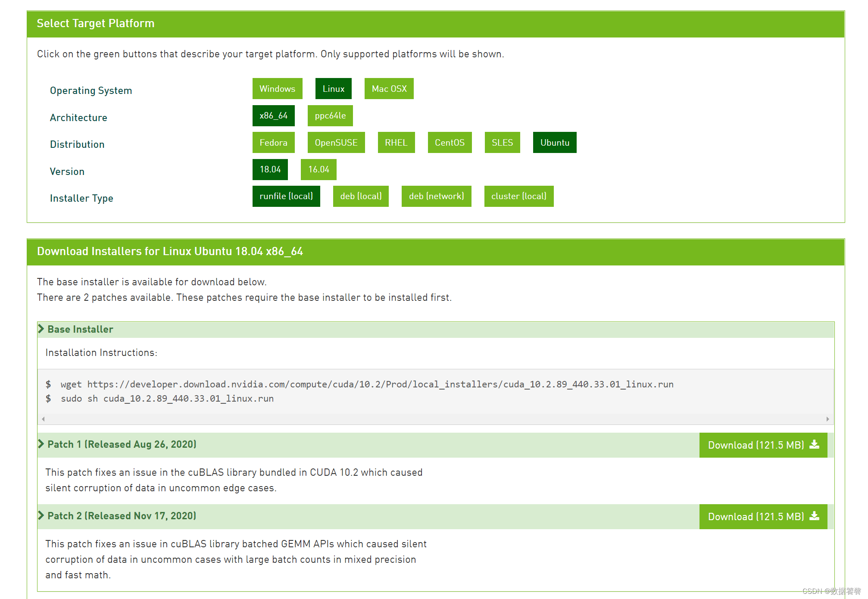Click download arrow icon for Patch 1
This screenshot has height=599, width=868.
click(814, 444)
